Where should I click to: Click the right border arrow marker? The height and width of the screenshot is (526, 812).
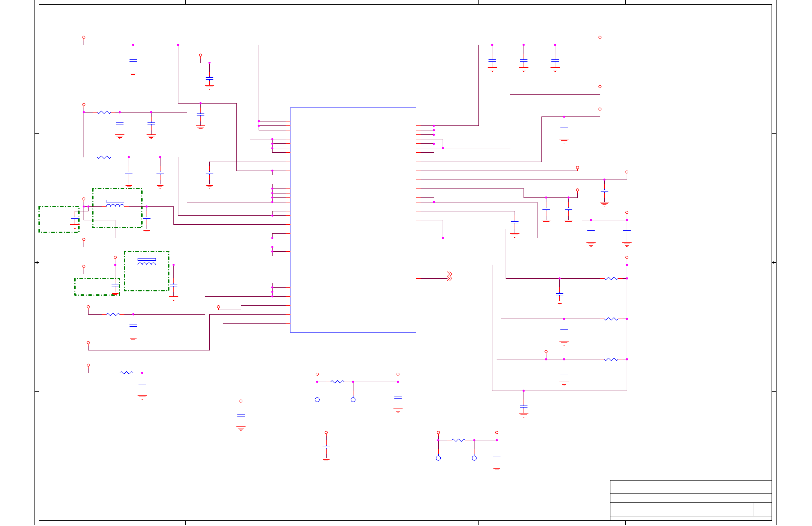pos(774,262)
